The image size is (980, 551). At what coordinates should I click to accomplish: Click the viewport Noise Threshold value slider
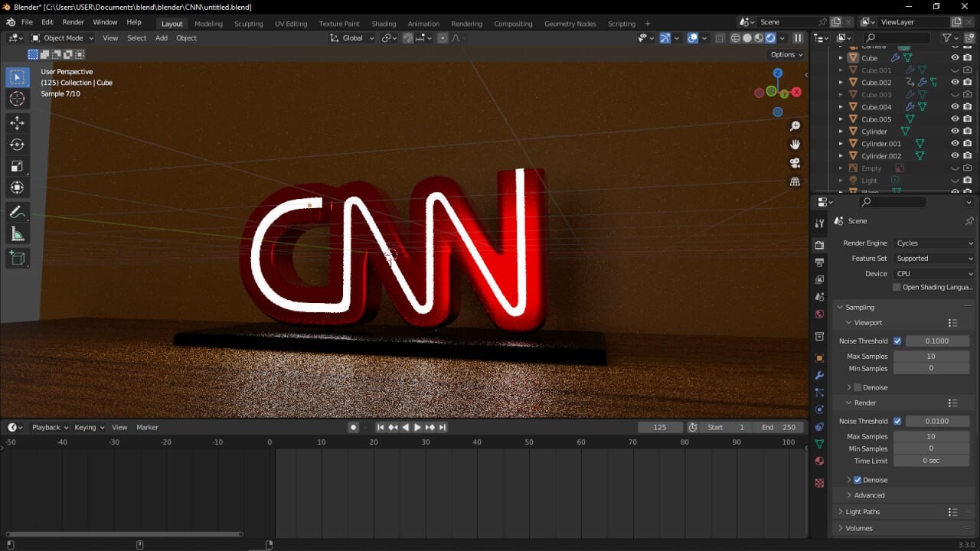[937, 341]
